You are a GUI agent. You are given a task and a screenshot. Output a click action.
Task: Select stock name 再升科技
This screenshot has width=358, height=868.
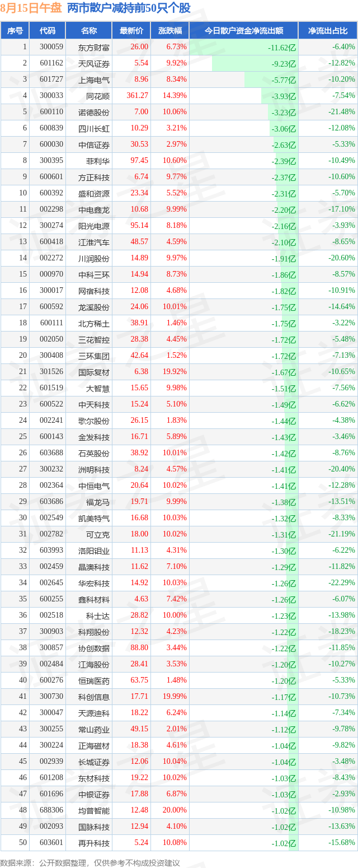click(94, 843)
